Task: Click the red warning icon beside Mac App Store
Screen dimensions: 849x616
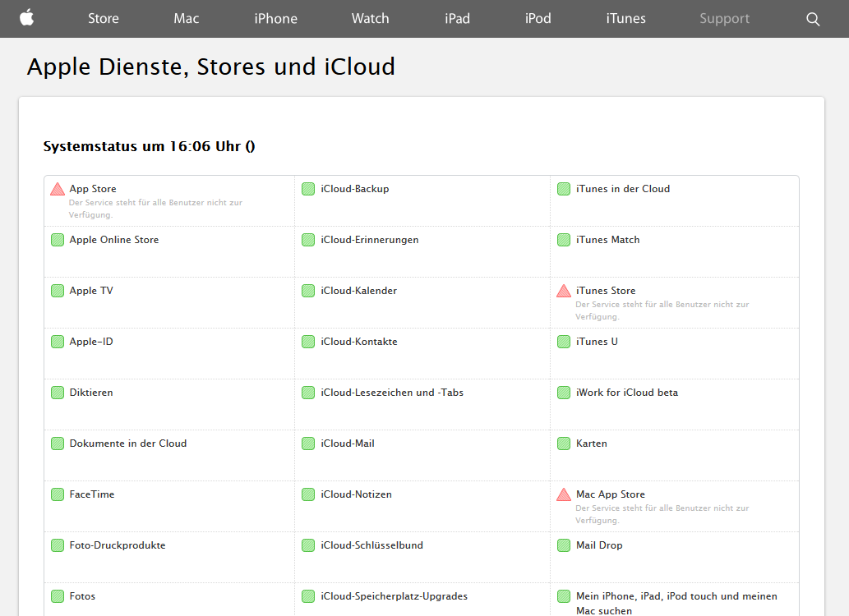Action: (564, 494)
